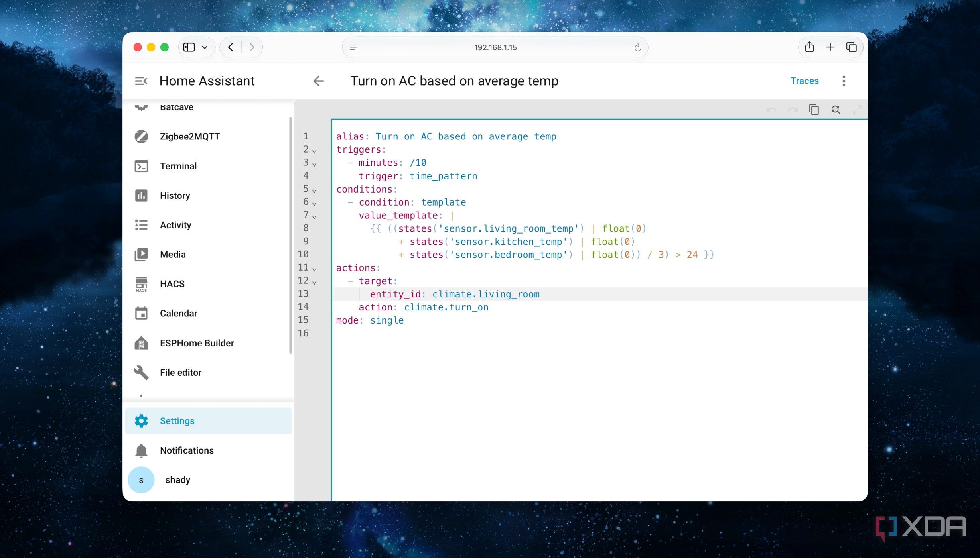Viewport: 980px width, 558px height.
Task: Open the HACS store icon
Action: (141, 284)
